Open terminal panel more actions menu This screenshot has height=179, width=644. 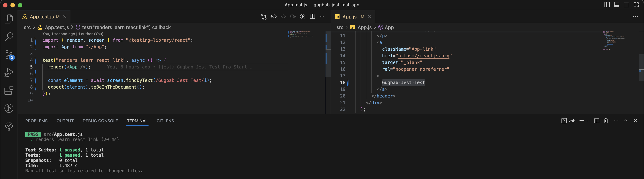616,121
